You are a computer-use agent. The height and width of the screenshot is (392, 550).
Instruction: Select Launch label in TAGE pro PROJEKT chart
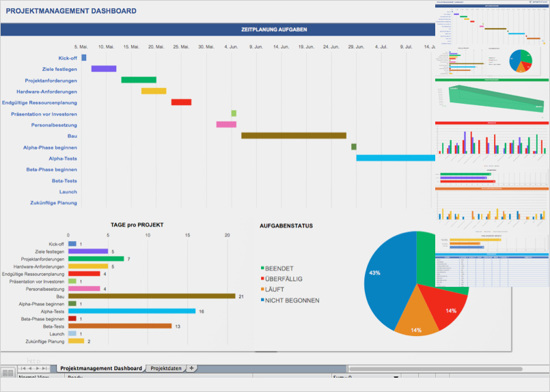coord(57,334)
